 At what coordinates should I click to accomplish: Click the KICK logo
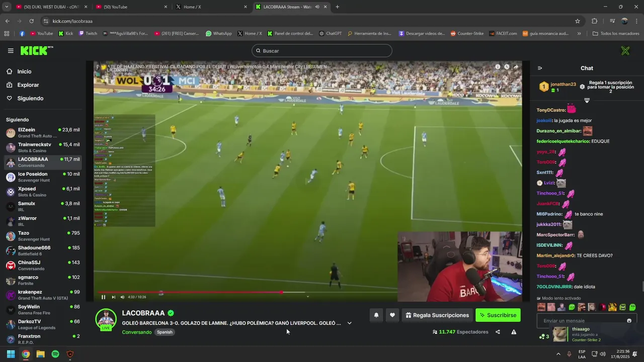[x=36, y=50]
